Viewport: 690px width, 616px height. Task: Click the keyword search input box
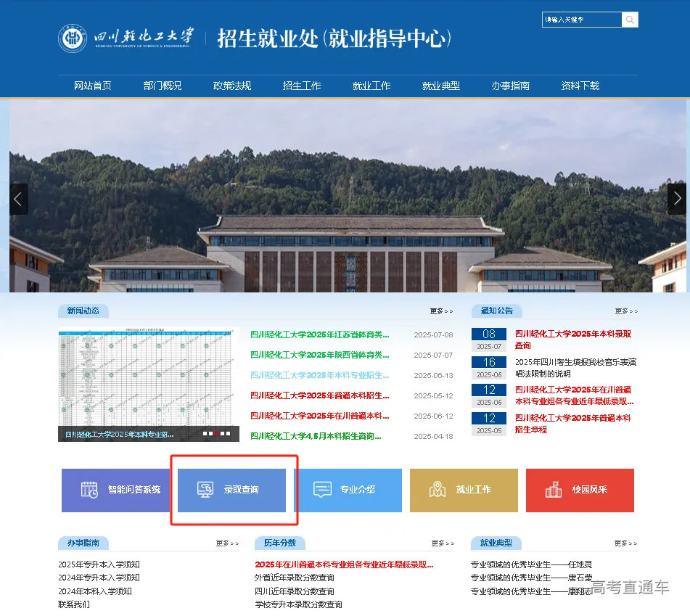pos(580,20)
